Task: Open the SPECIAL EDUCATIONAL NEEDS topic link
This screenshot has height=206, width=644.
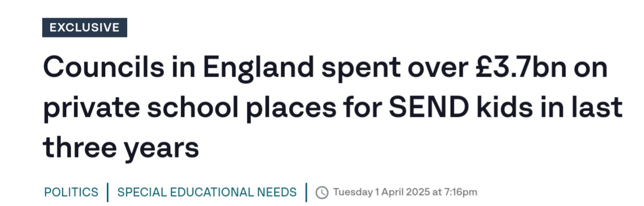Action: click(x=207, y=192)
